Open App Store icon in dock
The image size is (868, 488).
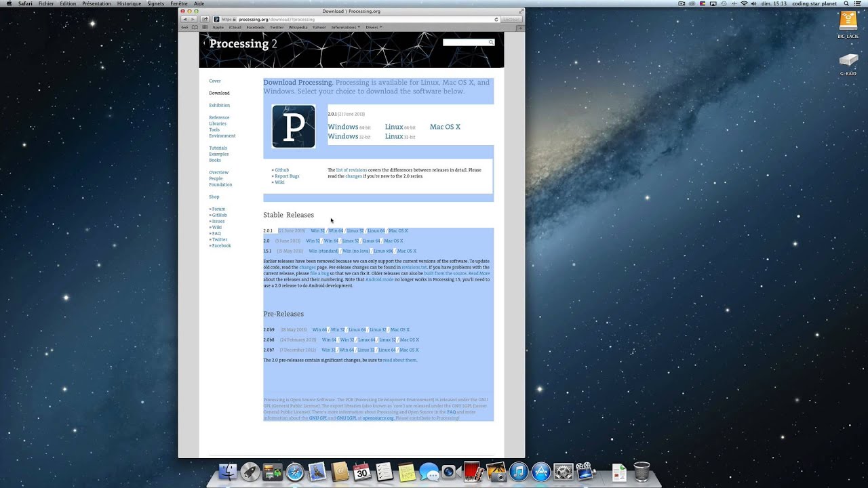[x=540, y=472]
